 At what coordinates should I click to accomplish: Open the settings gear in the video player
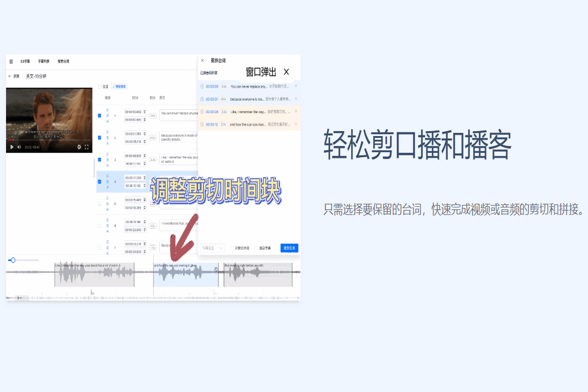pyautogui.click(x=79, y=146)
